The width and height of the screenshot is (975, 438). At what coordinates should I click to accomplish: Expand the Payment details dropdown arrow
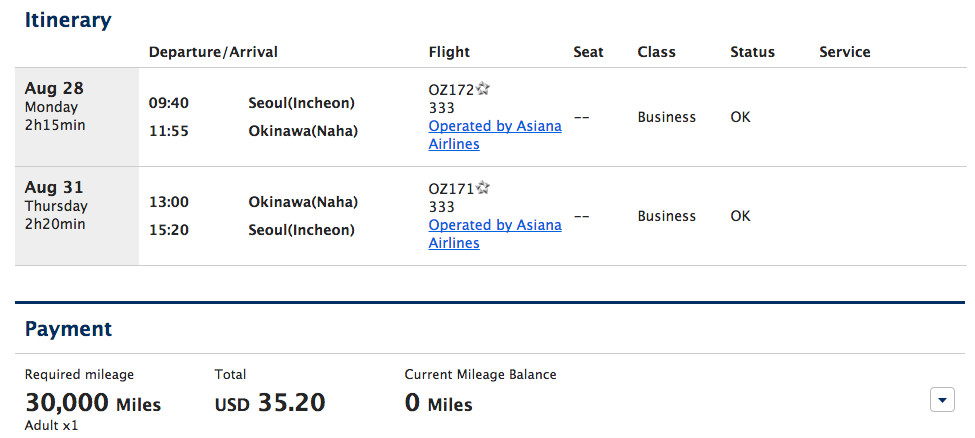(942, 399)
